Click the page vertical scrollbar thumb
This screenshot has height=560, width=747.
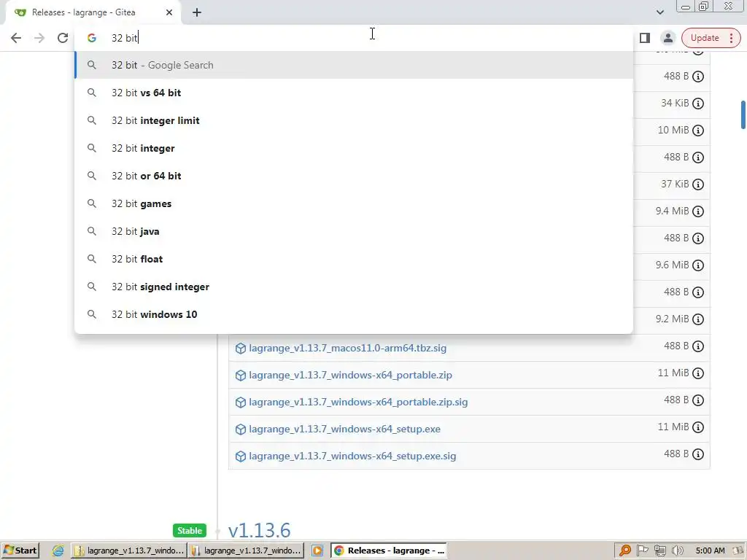point(743,114)
